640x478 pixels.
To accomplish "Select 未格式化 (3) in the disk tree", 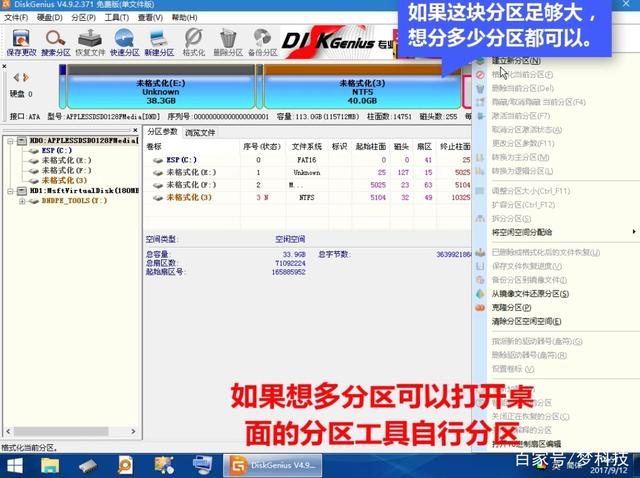I will coord(64,180).
